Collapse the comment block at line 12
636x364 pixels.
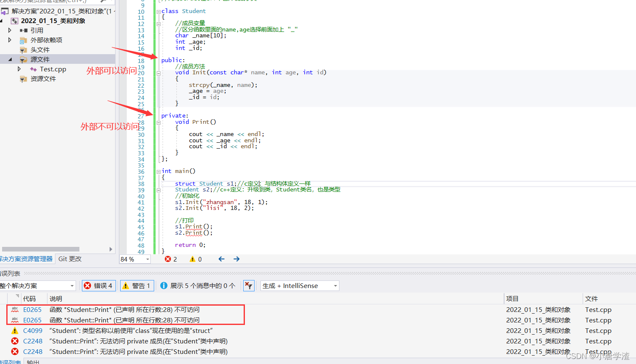coord(158,24)
